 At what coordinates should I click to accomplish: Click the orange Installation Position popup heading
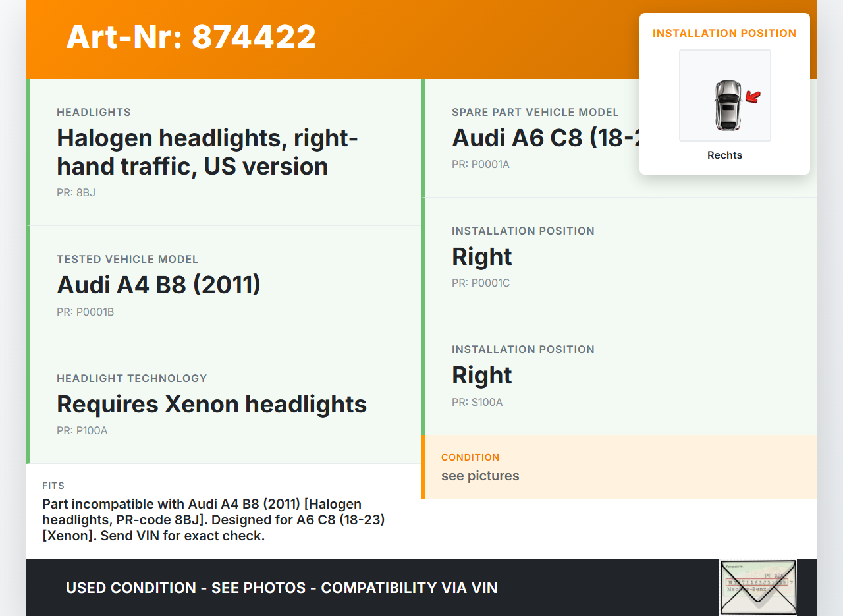(x=724, y=34)
